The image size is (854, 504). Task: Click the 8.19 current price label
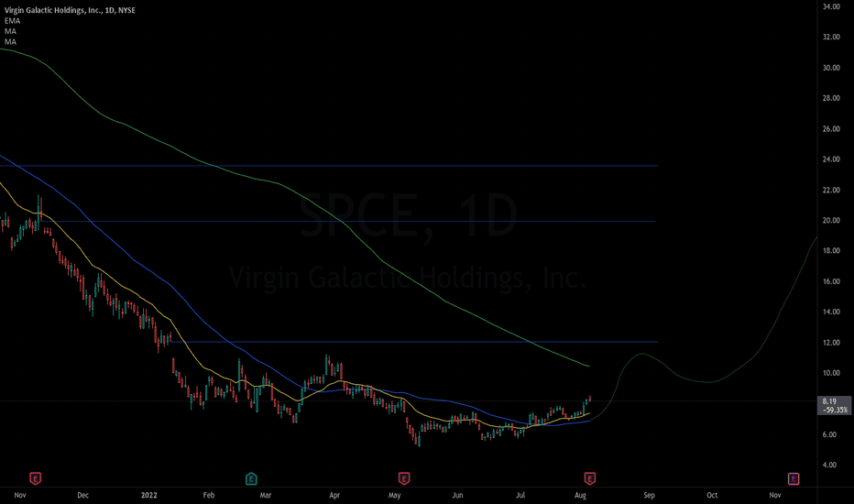[x=829, y=401]
